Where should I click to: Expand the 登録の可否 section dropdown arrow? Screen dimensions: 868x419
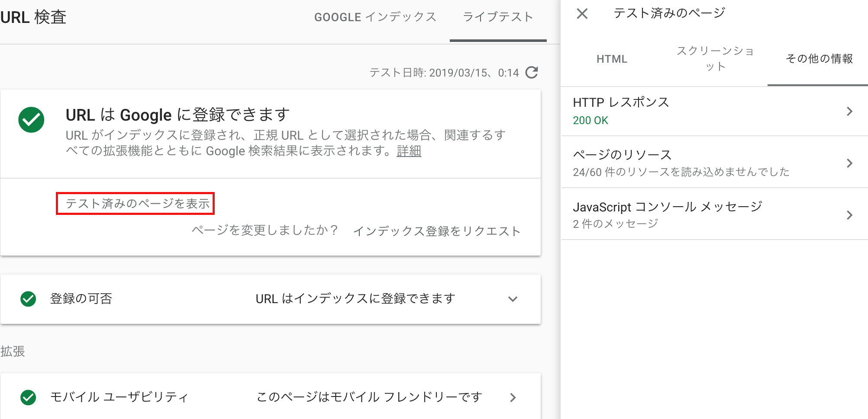[x=513, y=299]
